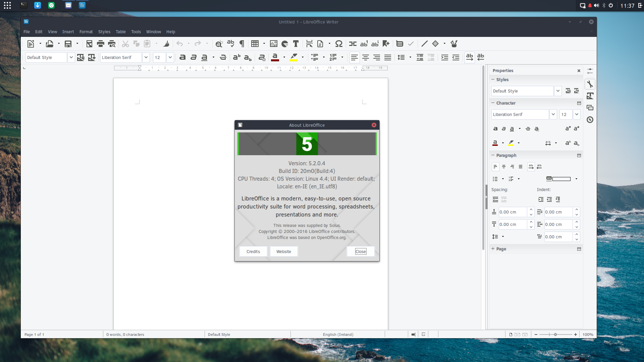Toggle Formatting Marks pilcrow button
The image size is (644, 362).
coord(242,44)
